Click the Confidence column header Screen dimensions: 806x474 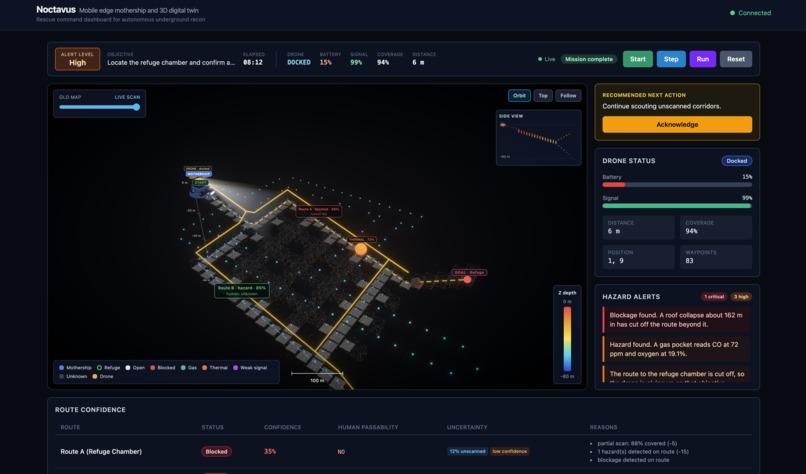click(x=282, y=427)
